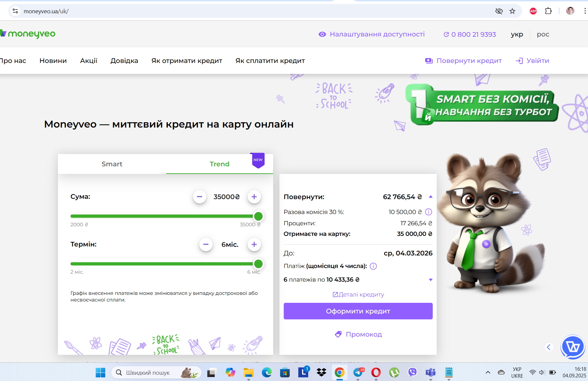The image size is (588, 381).
Task: Increase the loan amount with plus button
Action: point(254,197)
